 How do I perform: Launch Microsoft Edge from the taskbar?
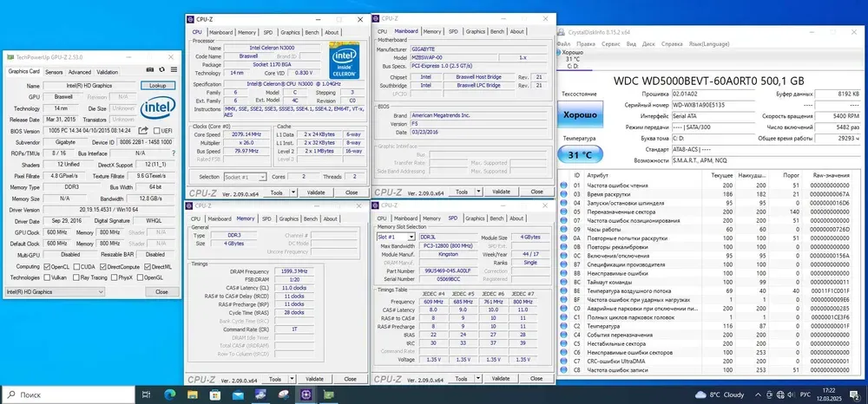pos(169,394)
